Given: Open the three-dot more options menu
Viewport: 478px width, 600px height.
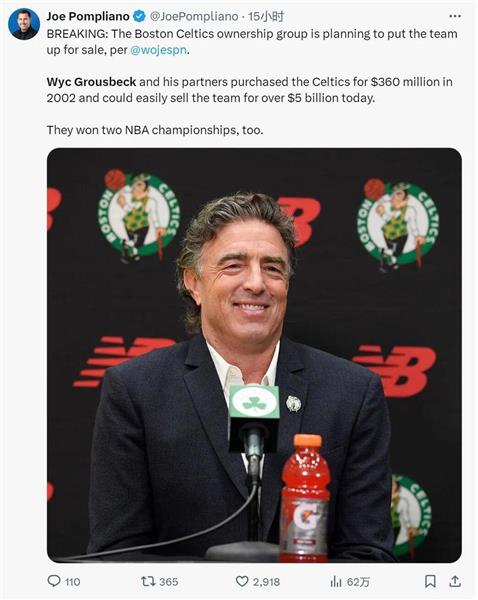Looking at the screenshot, I should click(x=455, y=16).
